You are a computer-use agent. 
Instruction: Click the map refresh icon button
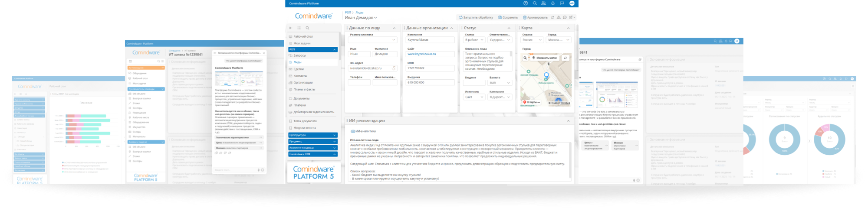pyautogui.click(x=565, y=58)
